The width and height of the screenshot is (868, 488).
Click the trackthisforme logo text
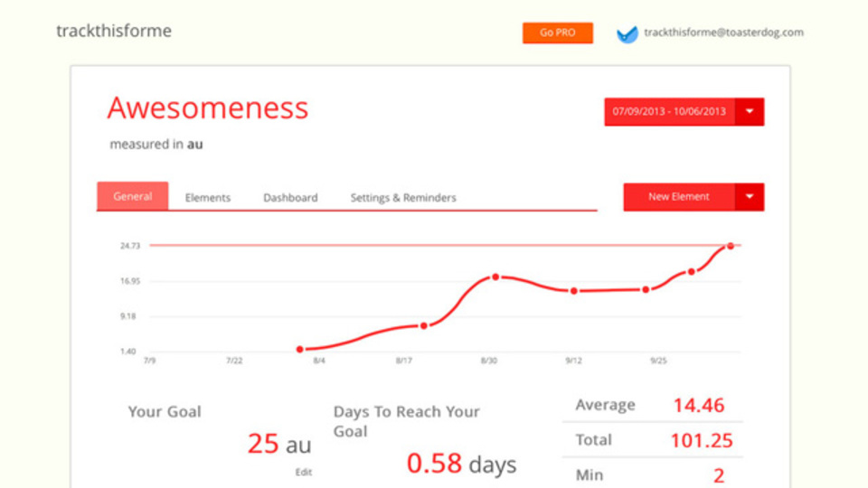(114, 31)
